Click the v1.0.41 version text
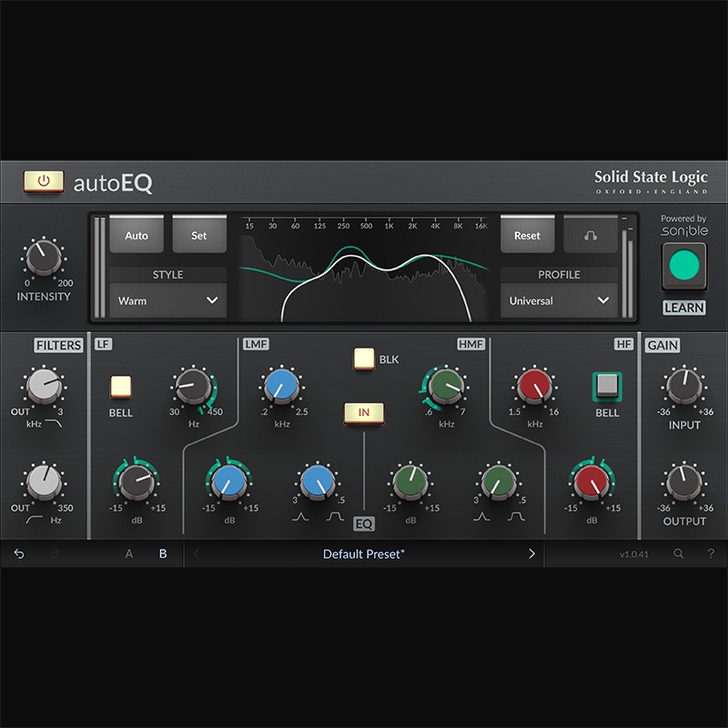 [633, 554]
